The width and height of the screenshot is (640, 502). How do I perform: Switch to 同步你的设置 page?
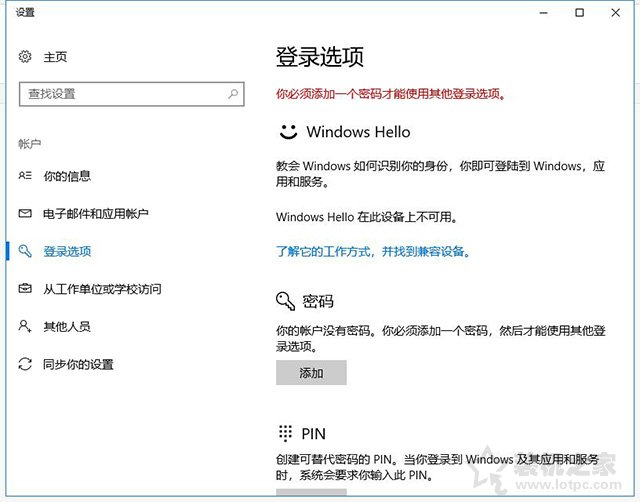[x=78, y=364]
